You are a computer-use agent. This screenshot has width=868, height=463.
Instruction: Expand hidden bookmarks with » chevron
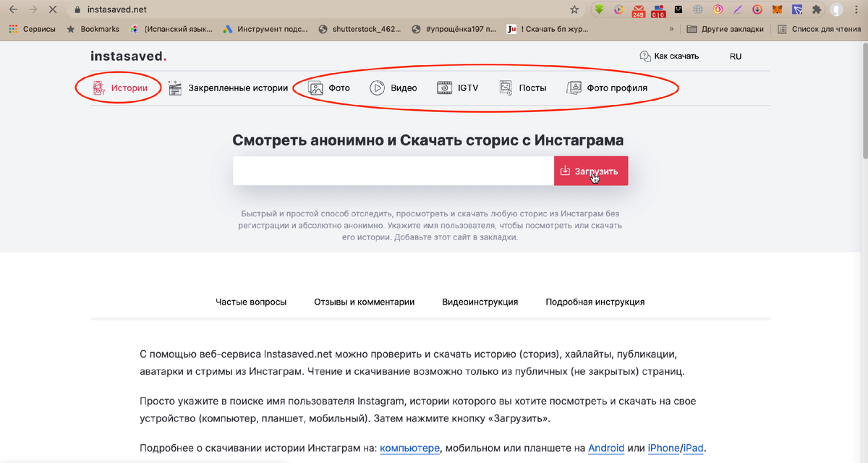(x=672, y=30)
